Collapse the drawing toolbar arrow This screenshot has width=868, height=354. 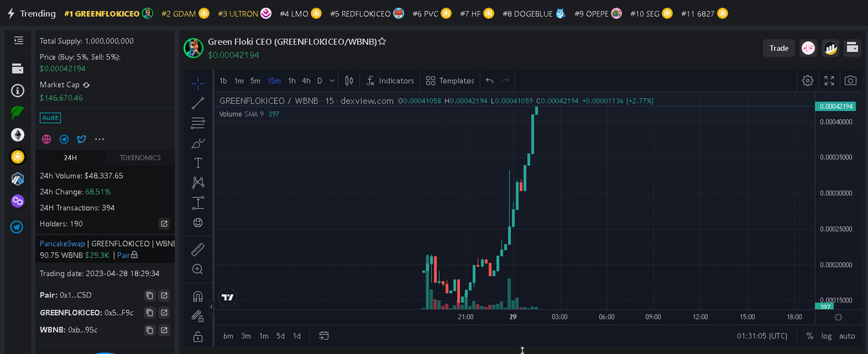click(211, 307)
